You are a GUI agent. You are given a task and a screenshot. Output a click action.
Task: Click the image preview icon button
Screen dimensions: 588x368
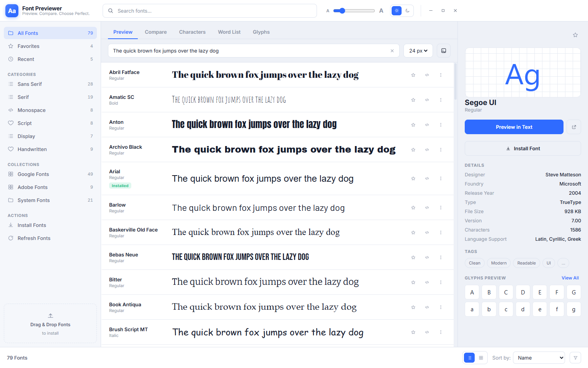444,51
